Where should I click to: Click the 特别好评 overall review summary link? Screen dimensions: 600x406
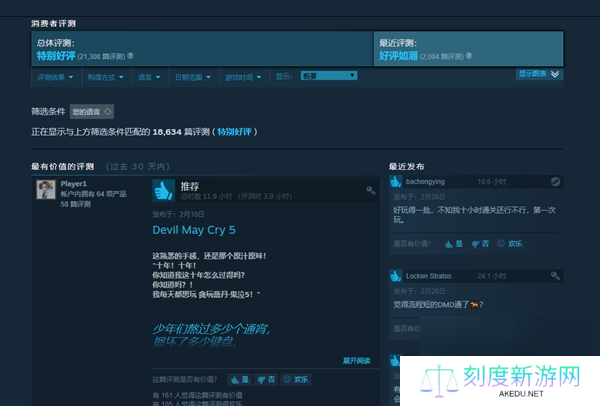pyautogui.click(x=56, y=56)
